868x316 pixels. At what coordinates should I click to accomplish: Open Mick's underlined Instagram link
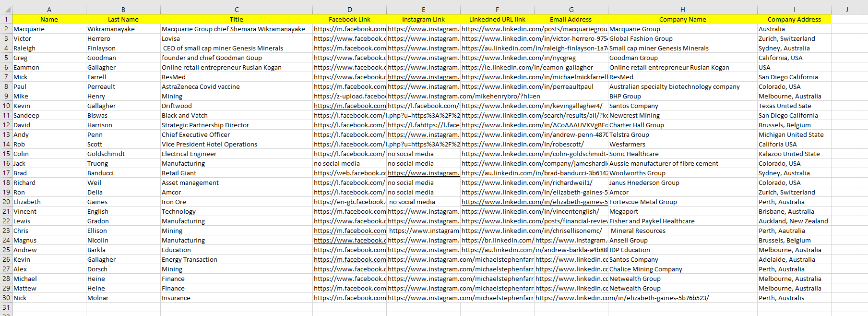coord(424,77)
